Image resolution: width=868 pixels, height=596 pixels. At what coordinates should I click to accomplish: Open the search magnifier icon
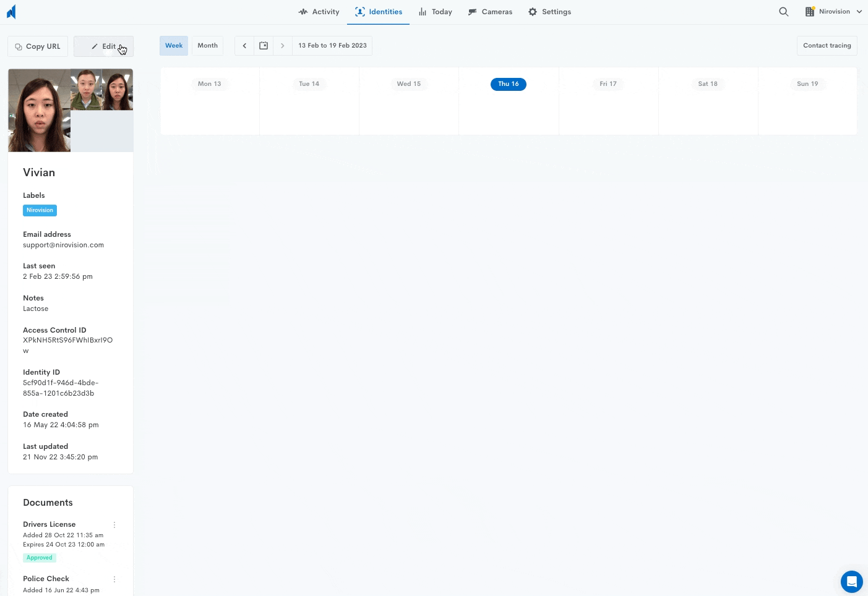[x=783, y=12]
